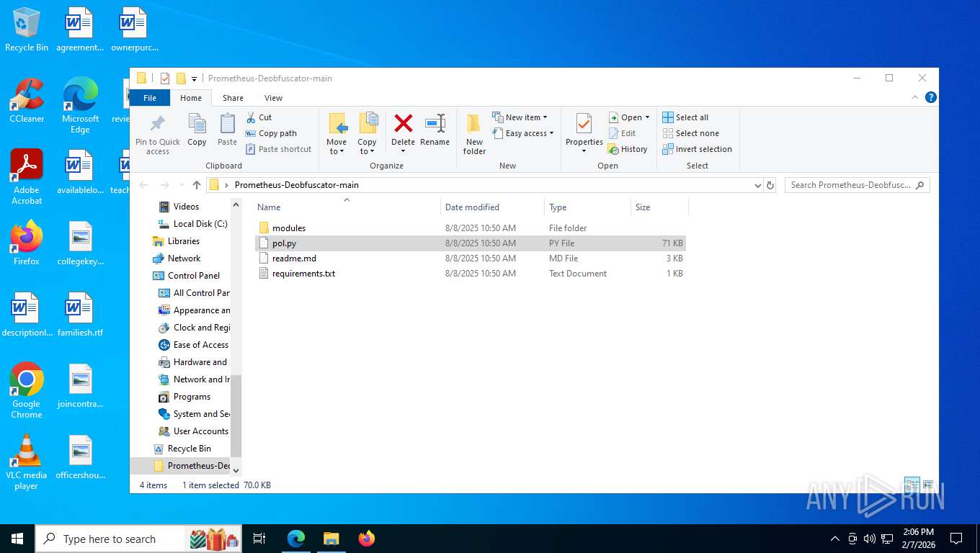Open the File menu tab
980x553 pixels.
pyautogui.click(x=150, y=98)
